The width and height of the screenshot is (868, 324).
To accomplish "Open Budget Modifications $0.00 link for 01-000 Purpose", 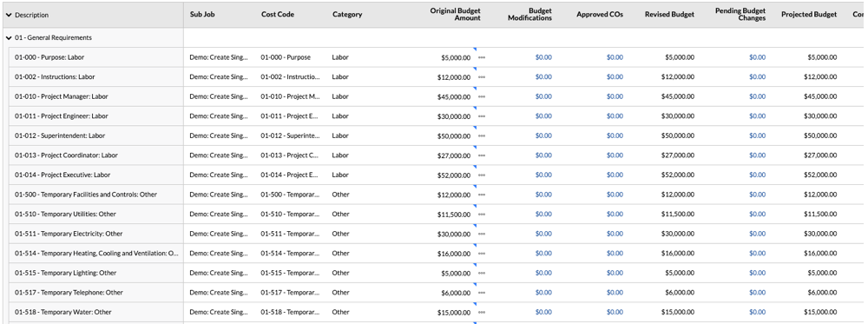I will [543, 57].
